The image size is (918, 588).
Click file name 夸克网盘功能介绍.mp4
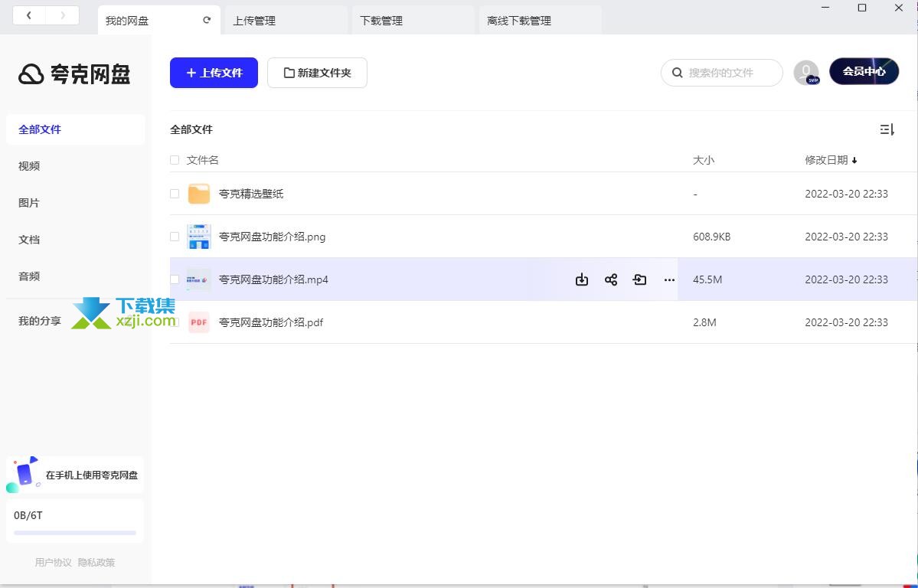(273, 279)
